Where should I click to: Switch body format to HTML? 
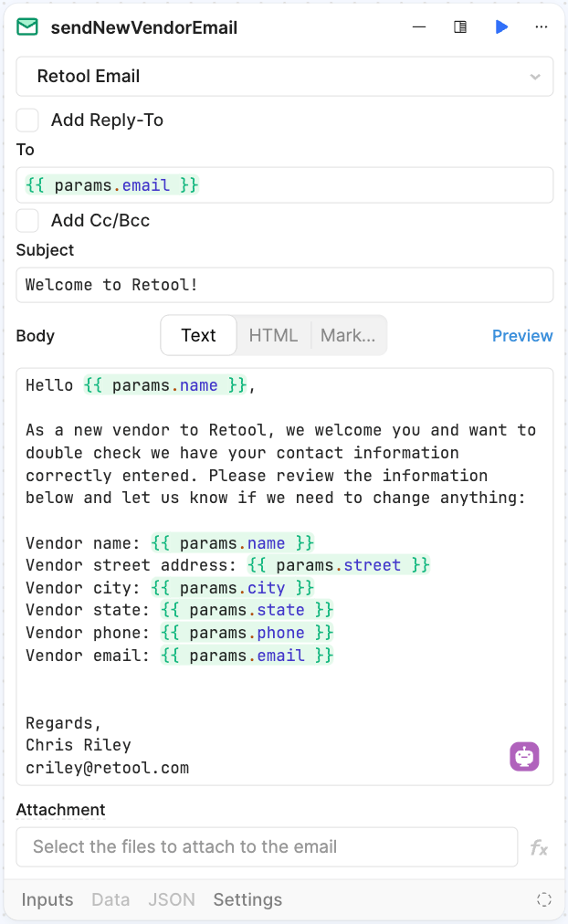[x=273, y=335]
